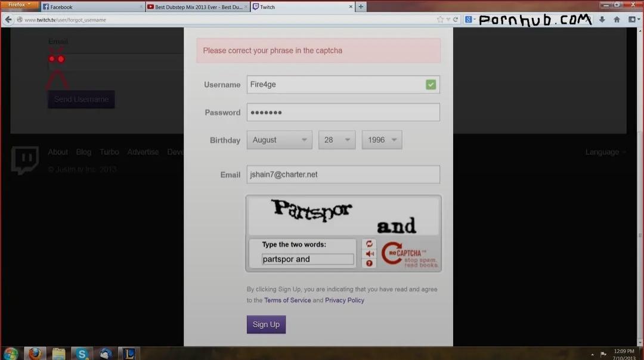Click the reCAPTCHA refresh challenge icon

pos(369,244)
